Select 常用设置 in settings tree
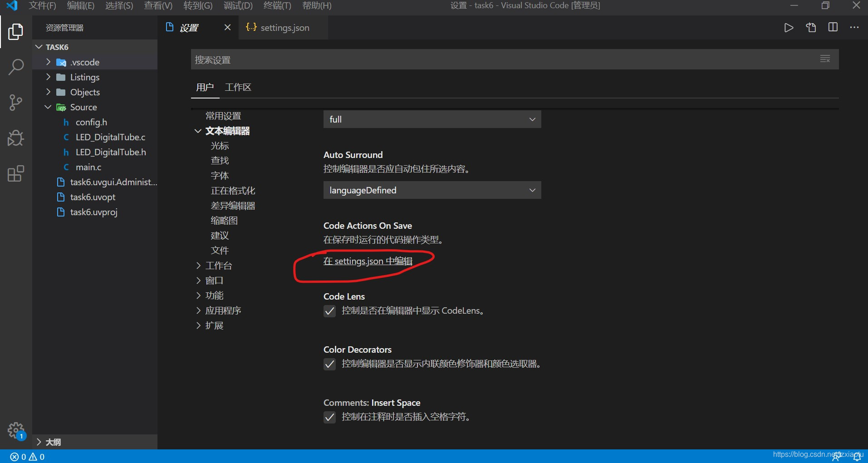Viewport: 868px width, 463px height. coord(223,116)
